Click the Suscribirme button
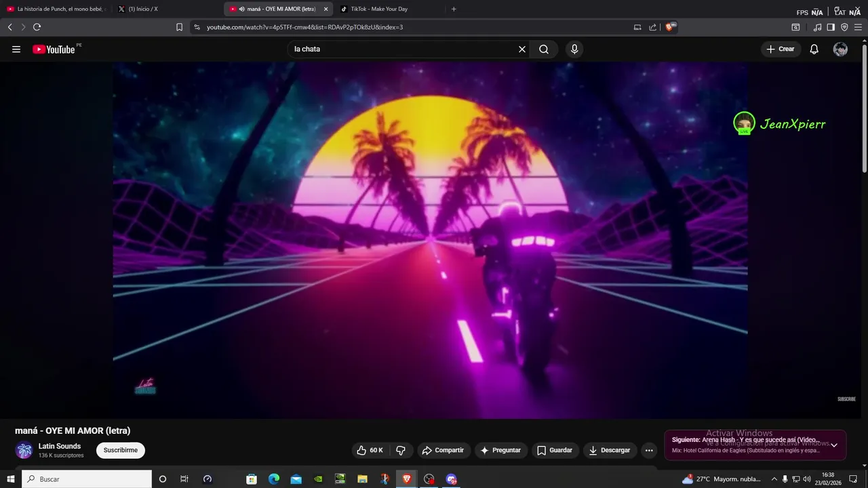868x488 pixels. pyautogui.click(x=121, y=450)
